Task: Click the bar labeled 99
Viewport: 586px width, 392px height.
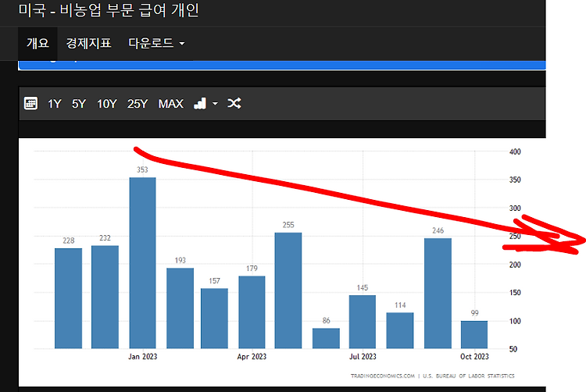Action: pyautogui.click(x=474, y=334)
